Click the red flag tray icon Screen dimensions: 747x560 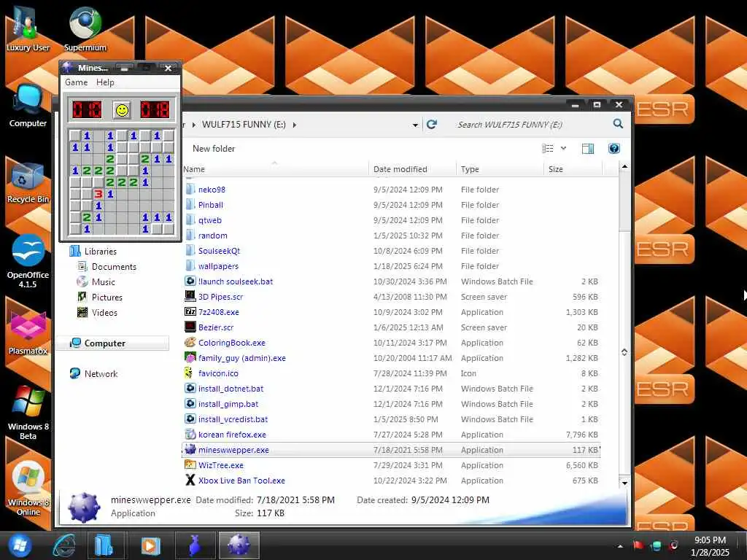tap(638, 545)
